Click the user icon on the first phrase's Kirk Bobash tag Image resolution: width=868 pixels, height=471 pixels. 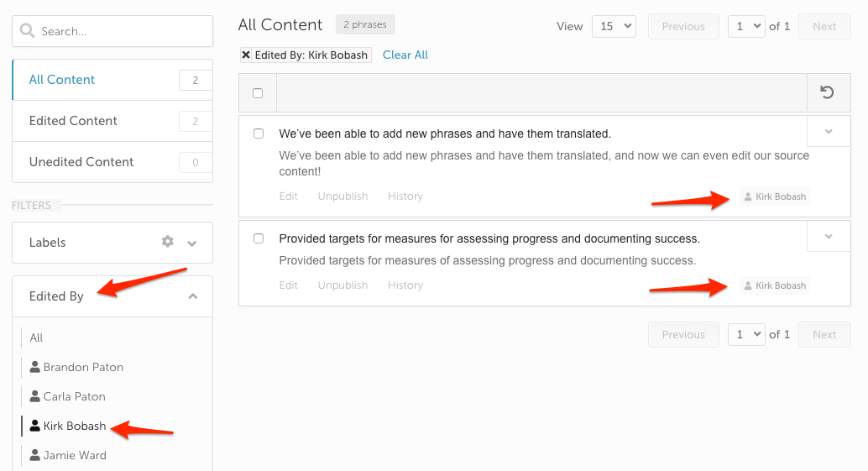748,196
